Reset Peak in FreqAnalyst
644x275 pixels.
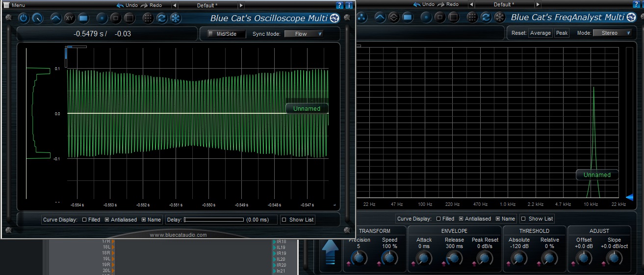click(x=562, y=33)
